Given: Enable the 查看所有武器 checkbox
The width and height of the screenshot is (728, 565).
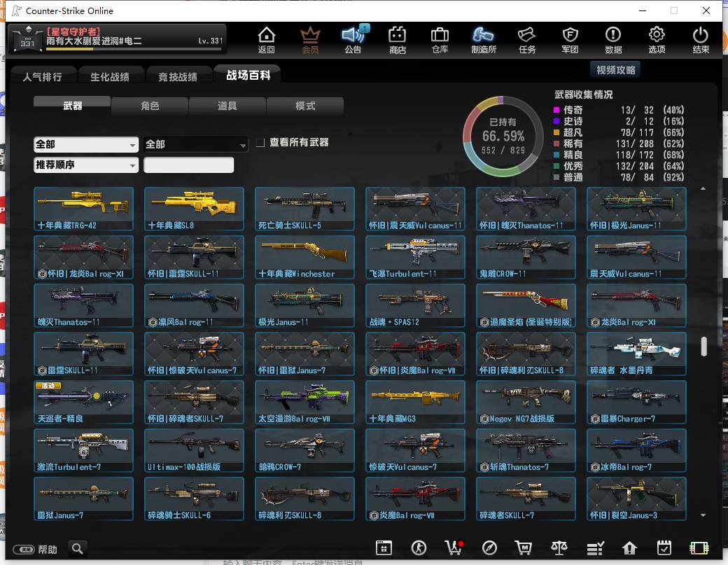Looking at the screenshot, I should (260, 143).
